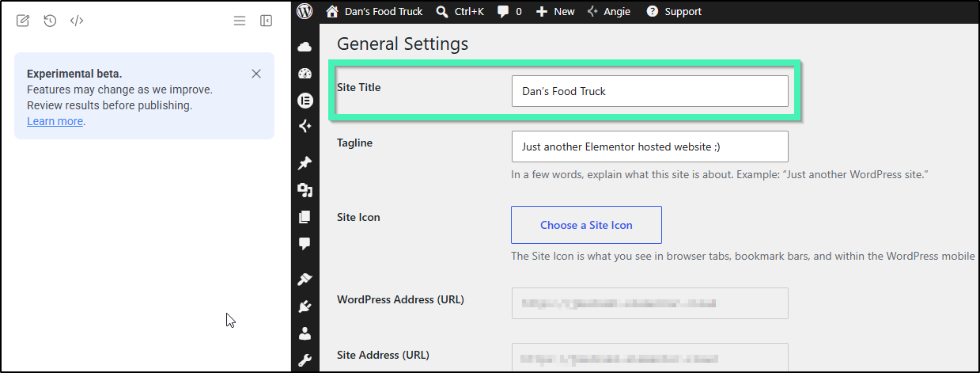
Task: Open Appearance paintbrush sidebar icon
Action: pos(305,280)
